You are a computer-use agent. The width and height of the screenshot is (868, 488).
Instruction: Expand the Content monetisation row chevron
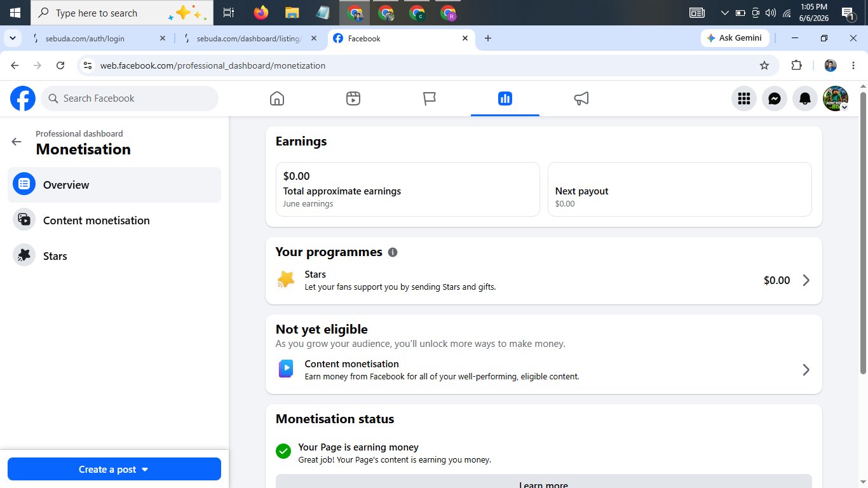point(806,370)
